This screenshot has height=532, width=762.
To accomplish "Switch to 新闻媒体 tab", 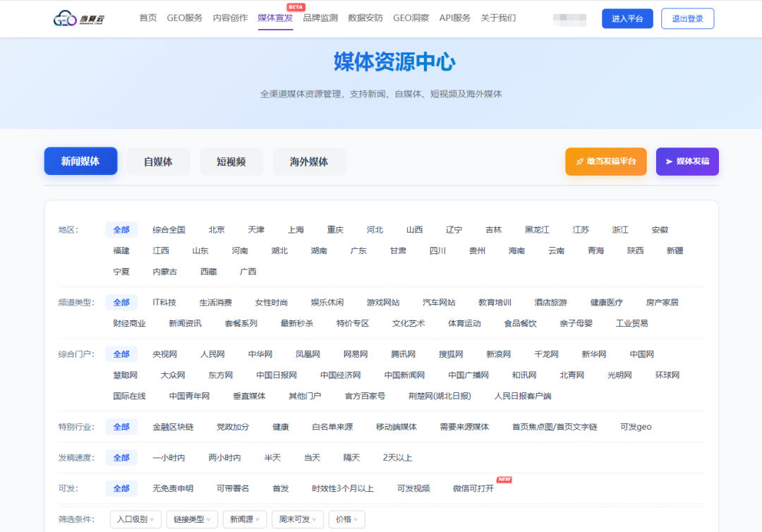I will [80, 162].
